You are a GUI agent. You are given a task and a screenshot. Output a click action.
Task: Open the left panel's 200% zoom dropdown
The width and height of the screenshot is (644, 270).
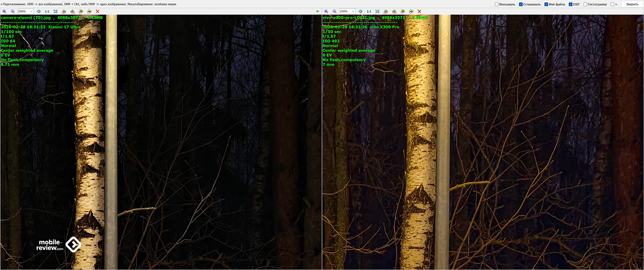[x=31, y=11]
